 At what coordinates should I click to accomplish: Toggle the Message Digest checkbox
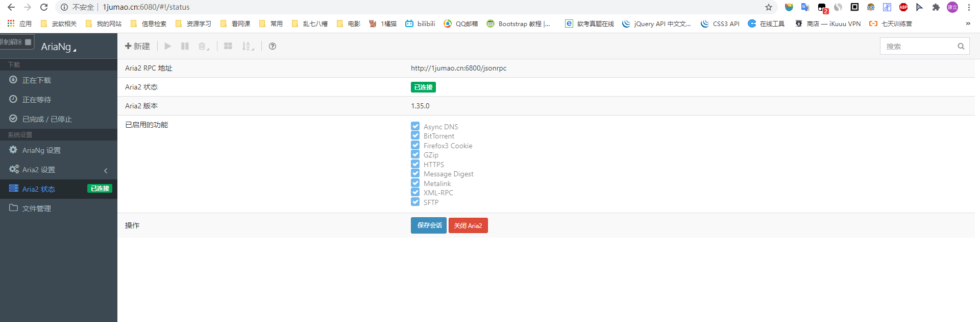[415, 173]
